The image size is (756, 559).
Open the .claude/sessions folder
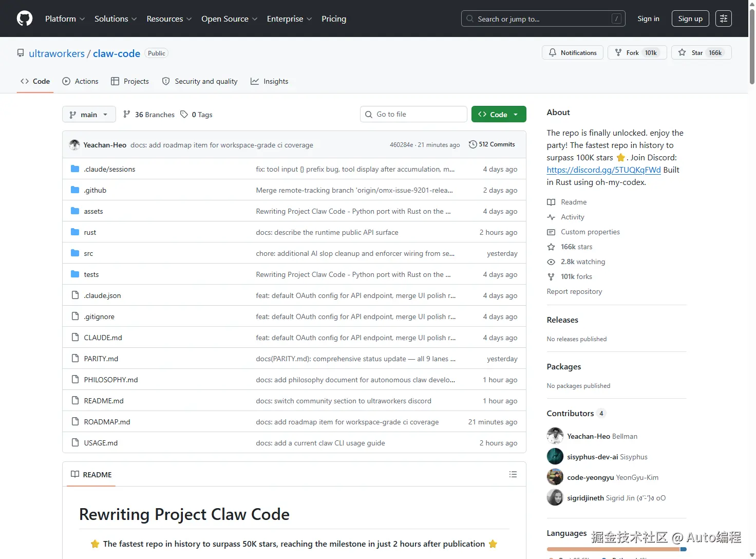pyautogui.click(x=109, y=169)
